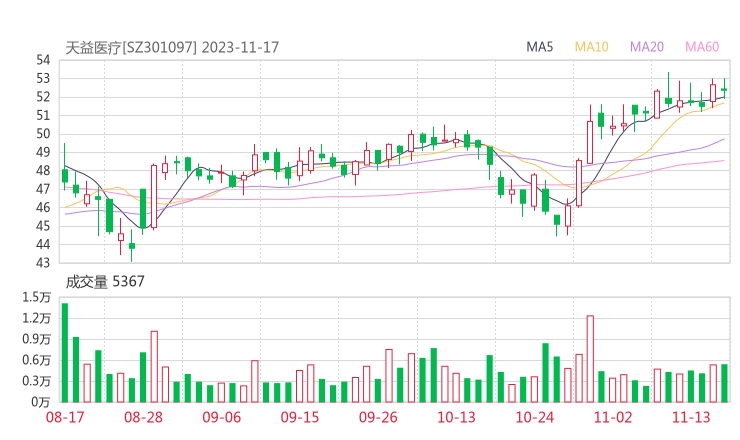
Task: Click the 54 price axis label
Action: coord(43,60)
